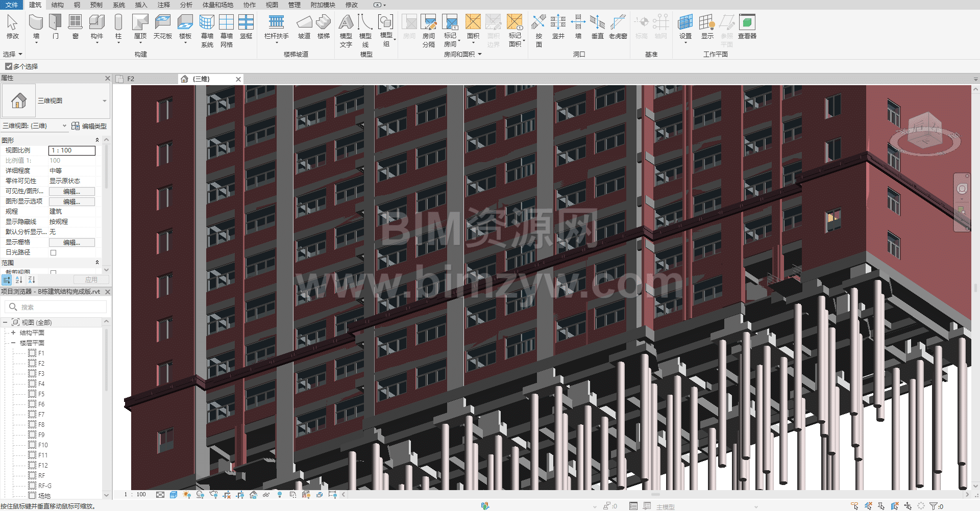Switch to the 结构 ribbon tab
This screenshot has width=980, height=511.
tap(58, 5)
